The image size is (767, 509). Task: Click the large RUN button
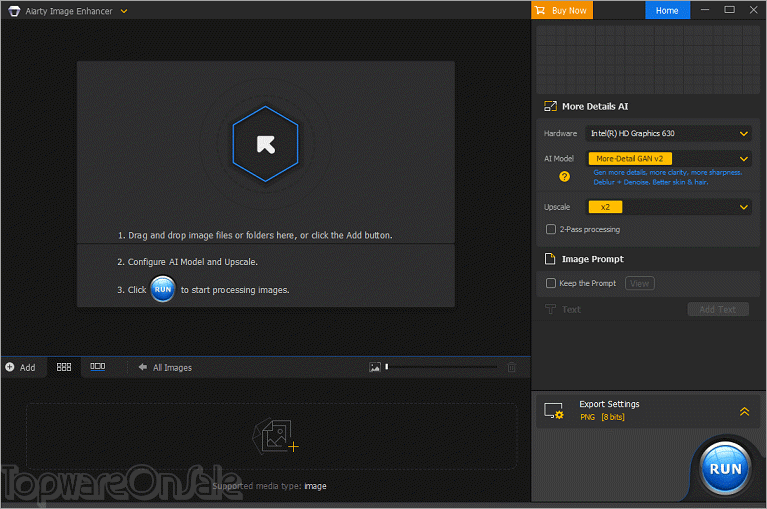pos(725,468)
